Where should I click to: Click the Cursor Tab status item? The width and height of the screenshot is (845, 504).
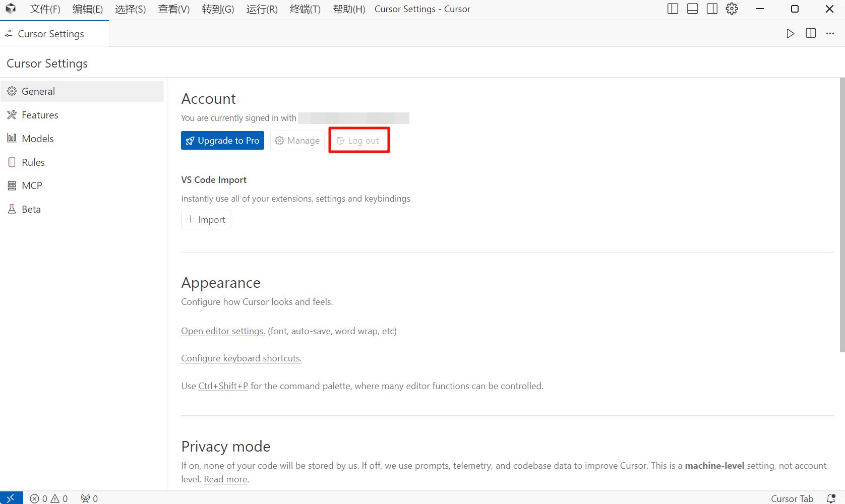792,498
